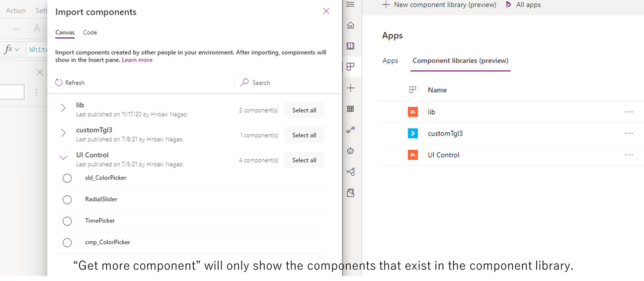644x281 pixels.
Task: Open the Chatbots icon in sidebar
Action: (x=351, y=151)
